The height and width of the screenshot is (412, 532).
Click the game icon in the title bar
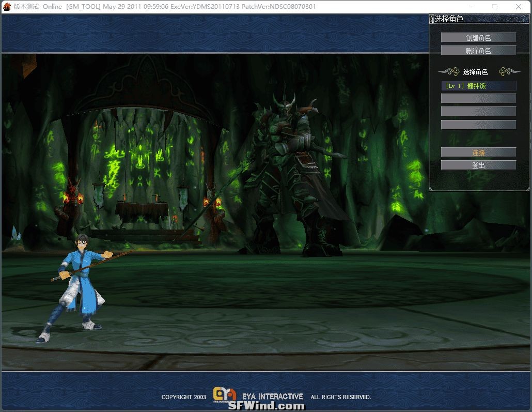pos(7,6)
